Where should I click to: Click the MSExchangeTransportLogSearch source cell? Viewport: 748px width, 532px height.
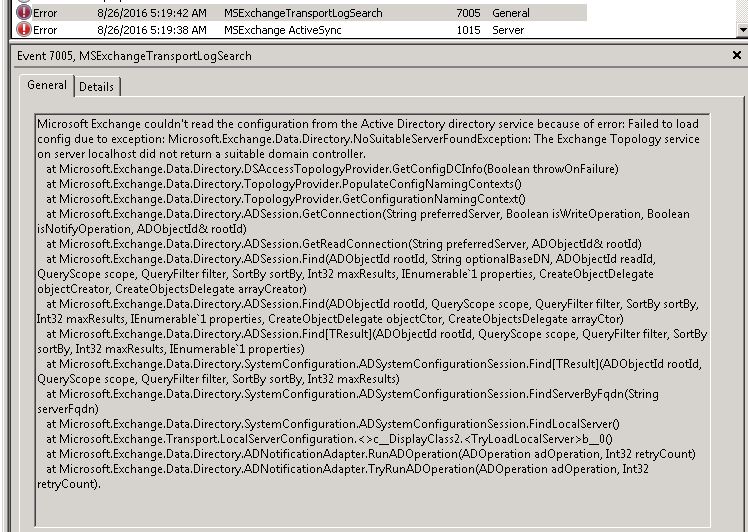pos(303,13)
